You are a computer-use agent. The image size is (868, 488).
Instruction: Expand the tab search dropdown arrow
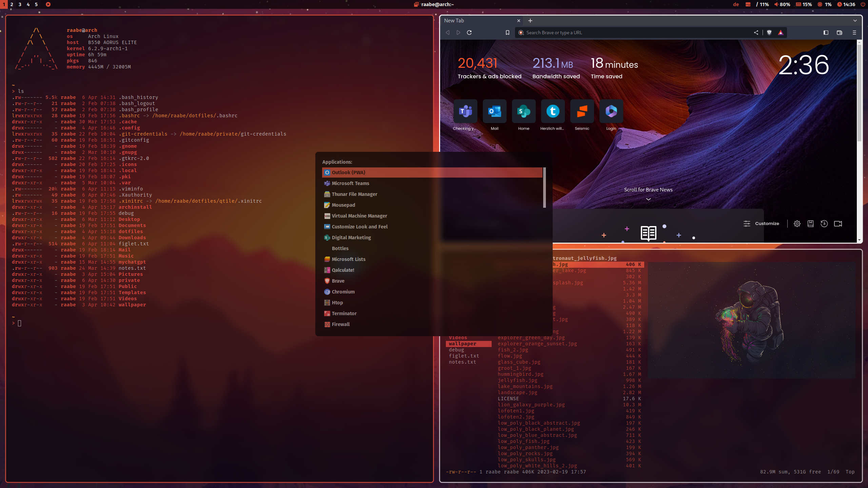pyautogui.click(x=855, y=21)
